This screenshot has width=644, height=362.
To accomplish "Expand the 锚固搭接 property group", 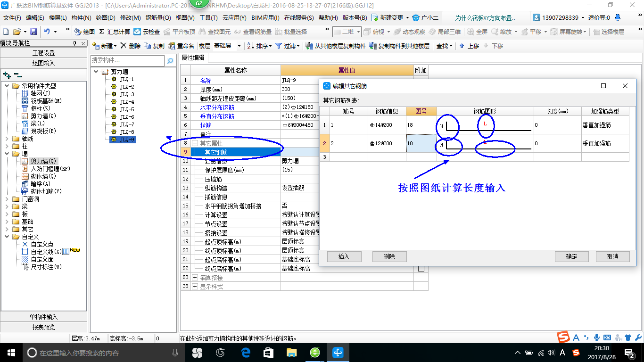I will [195, 278].
